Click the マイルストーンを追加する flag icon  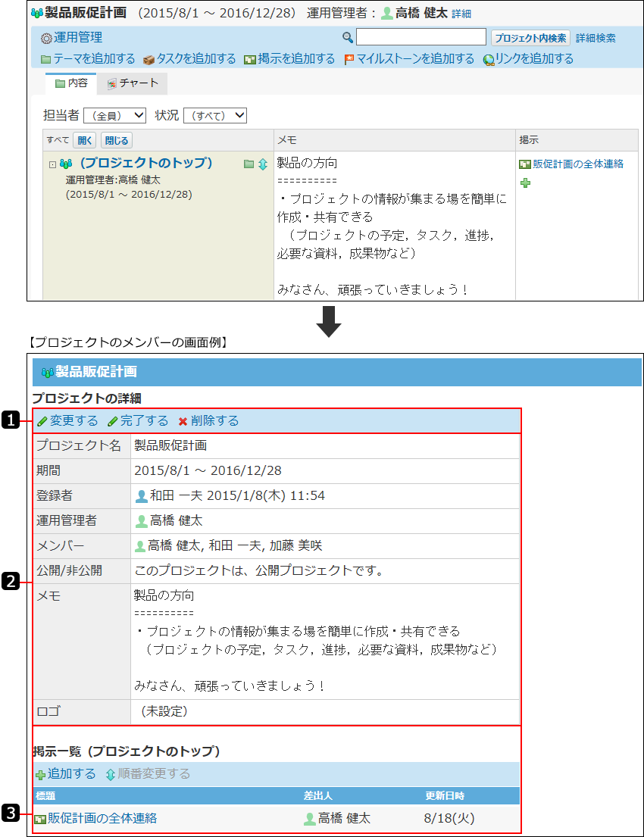[349, 59]
